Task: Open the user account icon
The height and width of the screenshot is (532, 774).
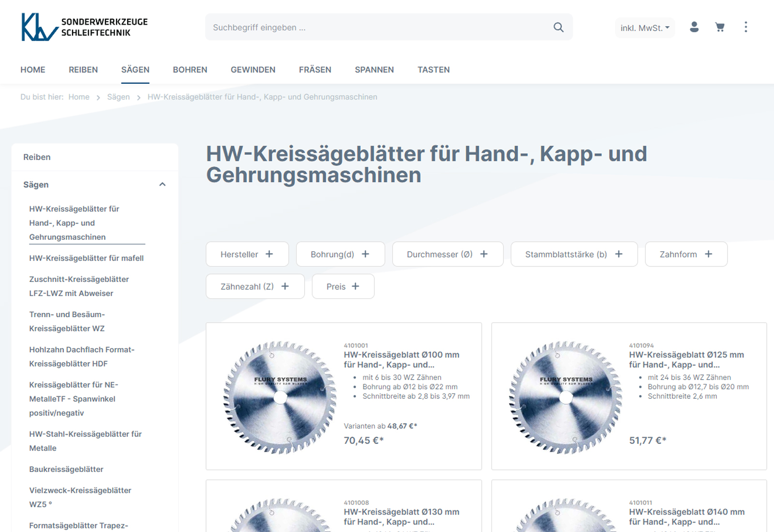Action: (694, 27)
